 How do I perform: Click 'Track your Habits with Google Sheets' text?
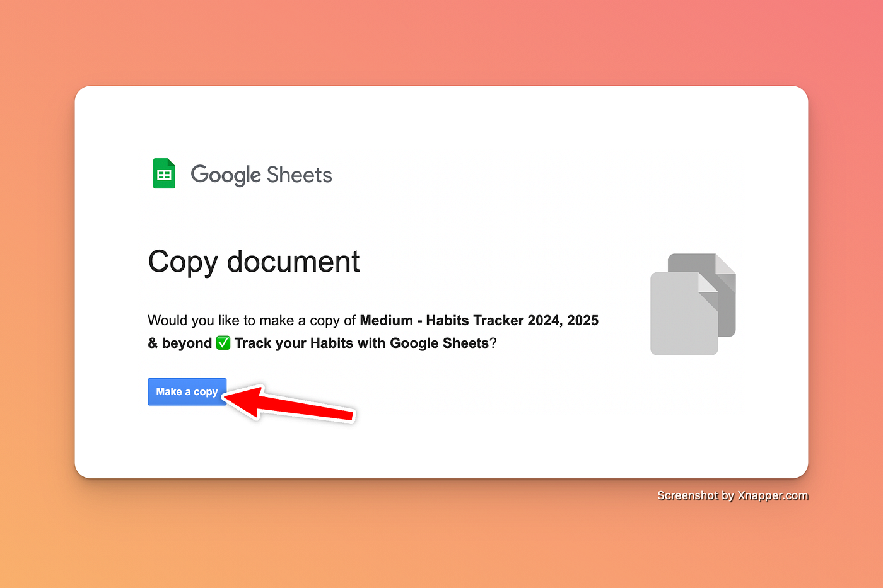(x=362, y=343)
